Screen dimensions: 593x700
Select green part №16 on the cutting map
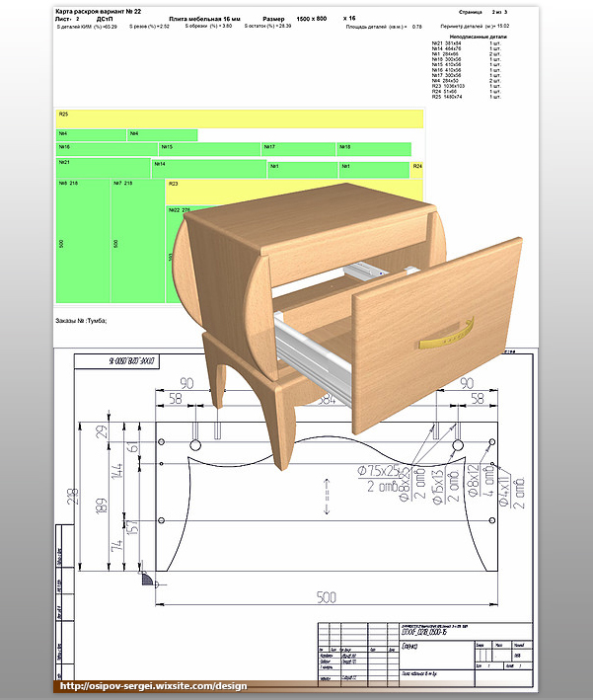108,149
